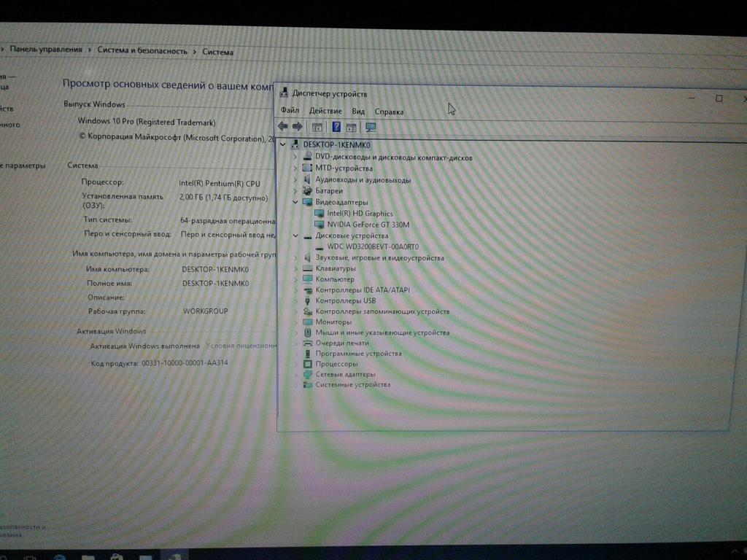747x560 pixels.
Task: Click the mouse icon for Мыши devices
Action: (x=307, y=332)
